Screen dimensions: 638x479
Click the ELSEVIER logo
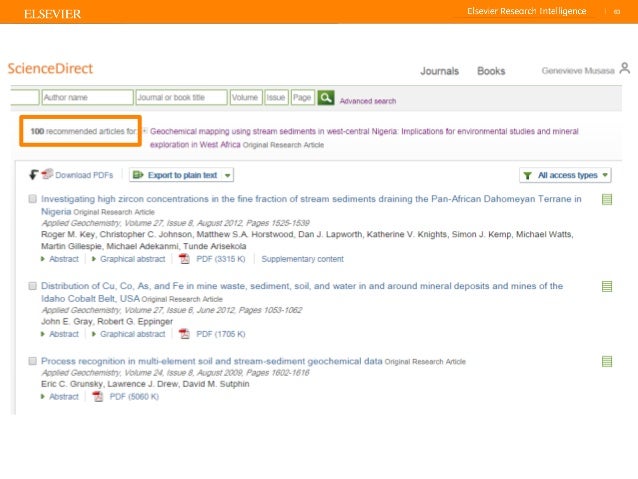point(52,14)
